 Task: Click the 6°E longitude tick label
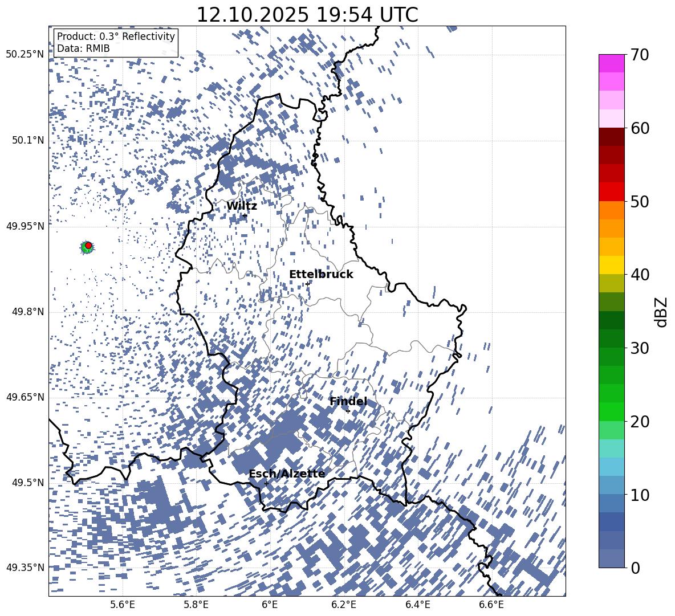click(270, 605)
